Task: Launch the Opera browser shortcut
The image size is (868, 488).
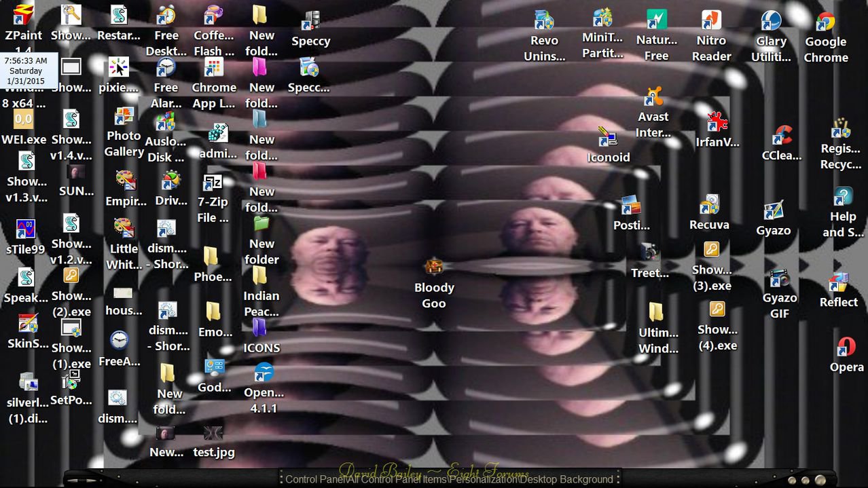Action: 846,348
